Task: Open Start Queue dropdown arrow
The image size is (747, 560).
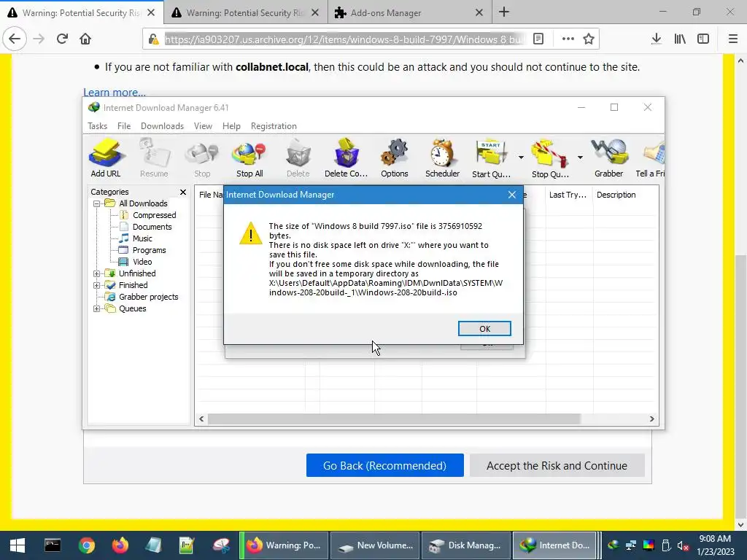Action: pos(521,157)
